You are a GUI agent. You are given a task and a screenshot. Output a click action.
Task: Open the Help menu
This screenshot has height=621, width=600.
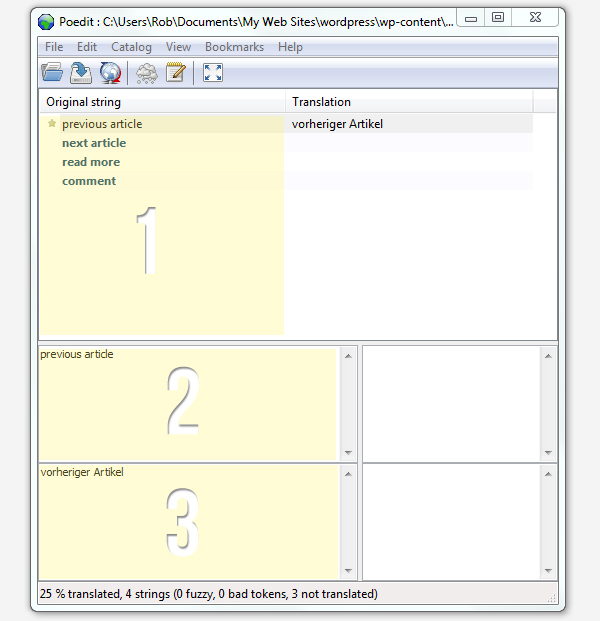(290, 47)
